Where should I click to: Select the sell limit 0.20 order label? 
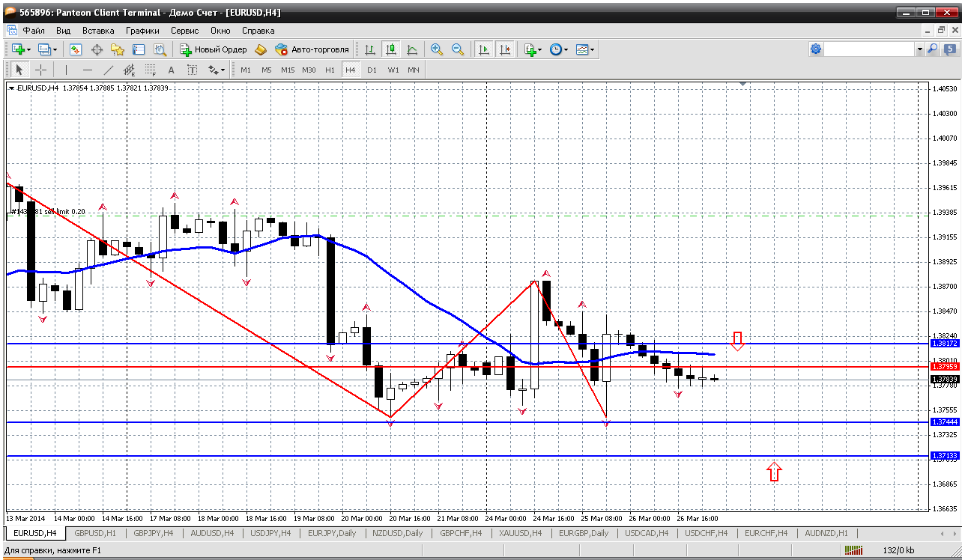coord(48,212)
